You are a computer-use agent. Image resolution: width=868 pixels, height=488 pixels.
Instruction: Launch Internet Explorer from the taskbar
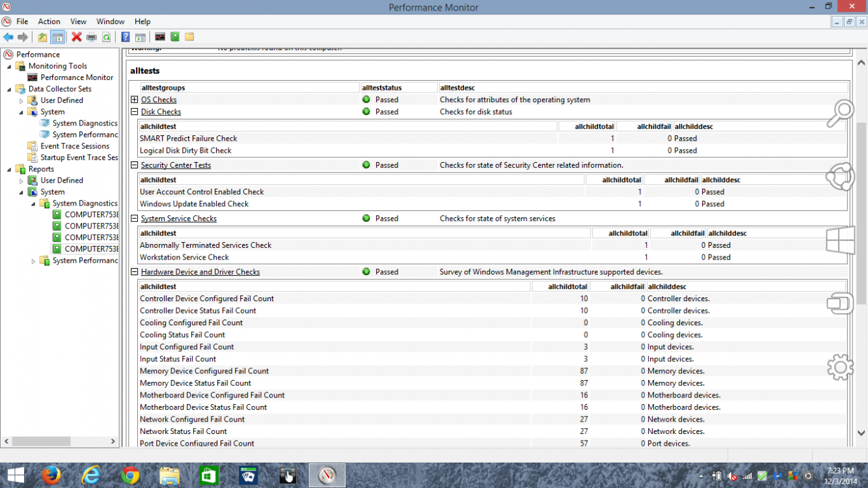pos(91,476)
